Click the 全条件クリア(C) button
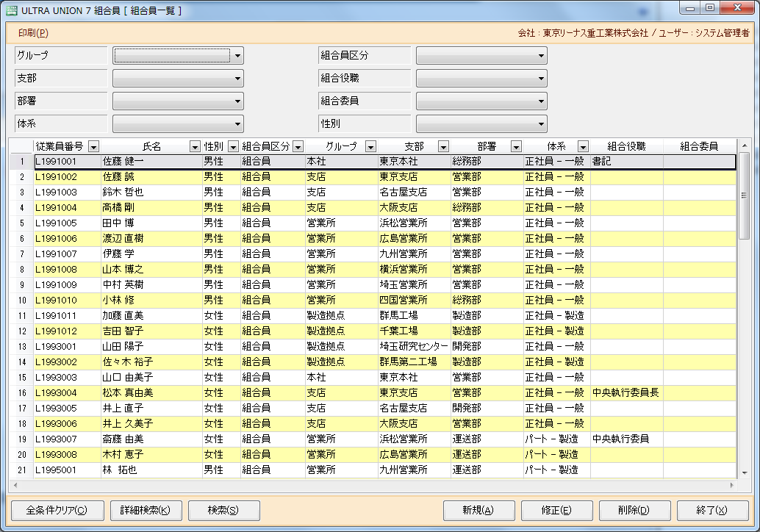 (x=57, y=511)
